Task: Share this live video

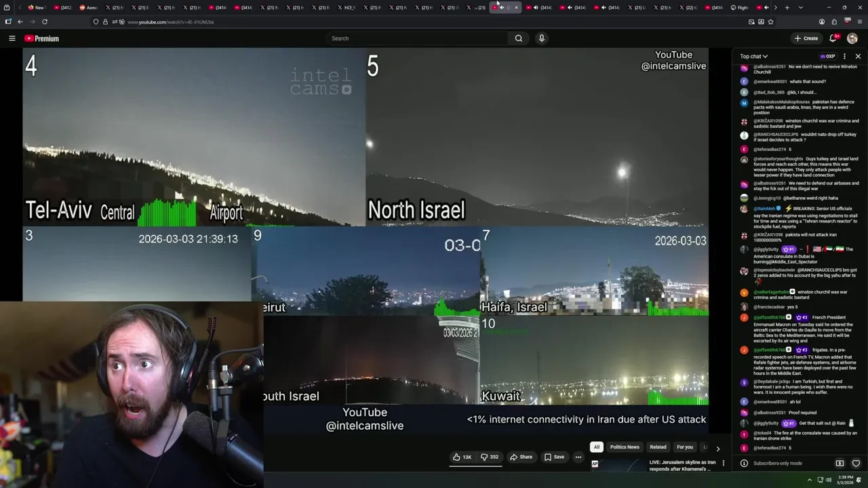Action: (x=521, y=457)
